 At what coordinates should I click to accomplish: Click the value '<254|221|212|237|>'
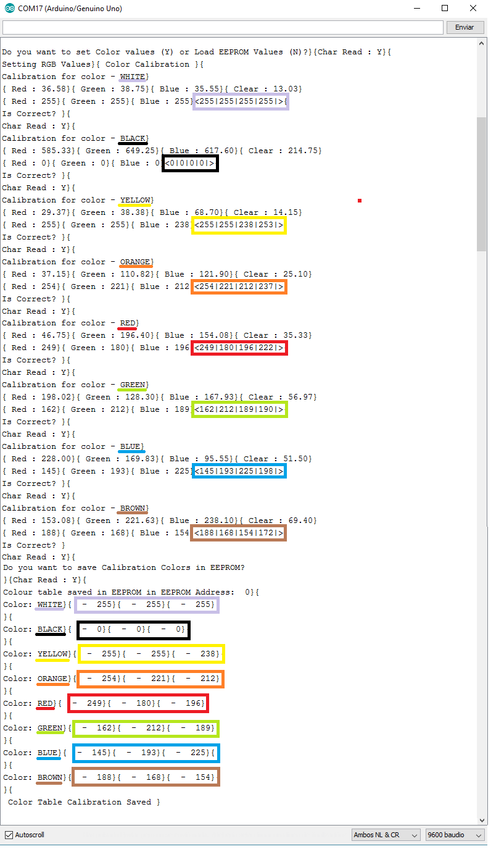pos(239,286)
